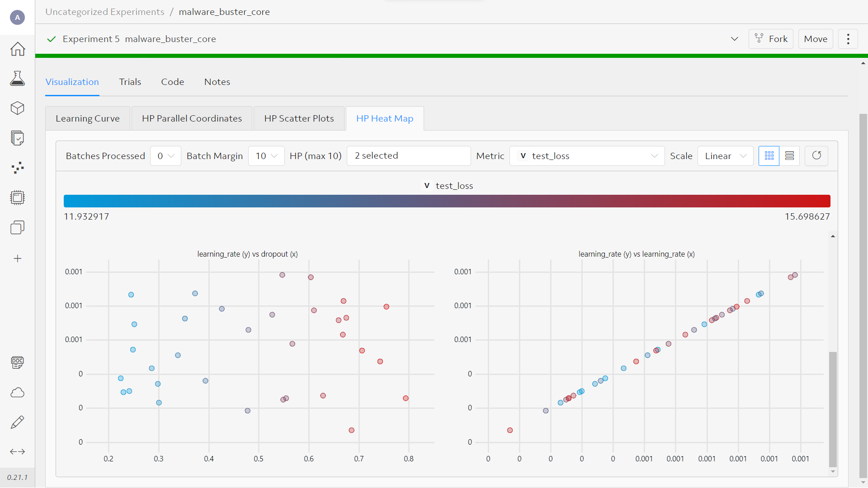
Task: Click the Move button
Action: click(x=815, y=39)
